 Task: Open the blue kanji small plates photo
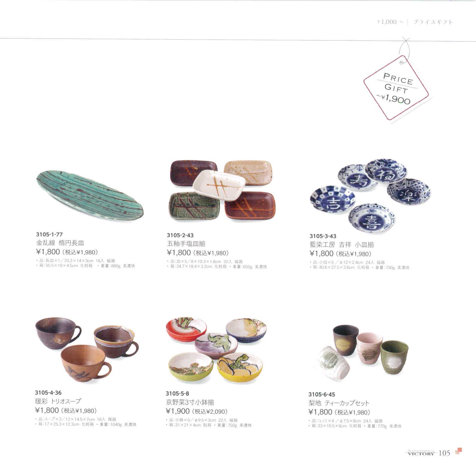pyautogui.click(x=370, y=196)
